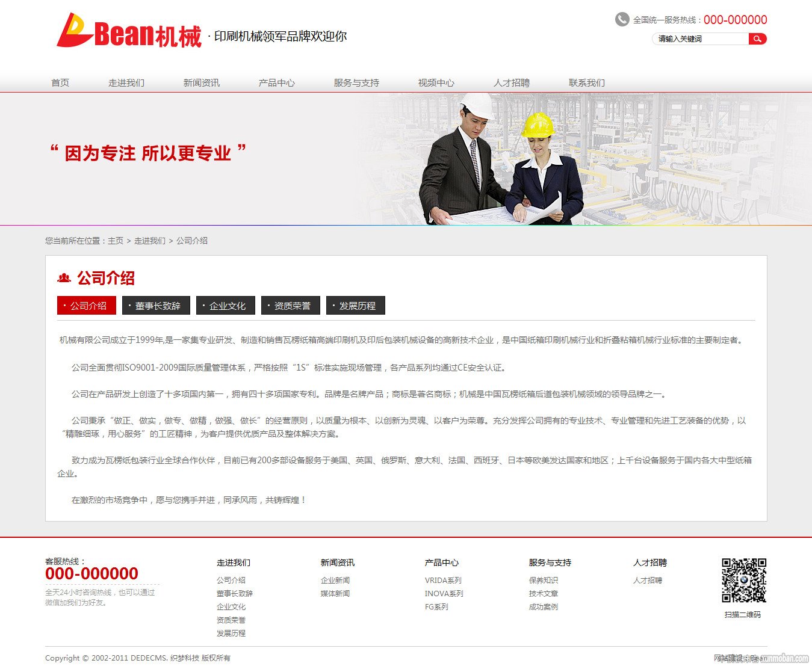812x669 pixels.
Task: Click the 客服热线 label
Action: click(66, 561)
